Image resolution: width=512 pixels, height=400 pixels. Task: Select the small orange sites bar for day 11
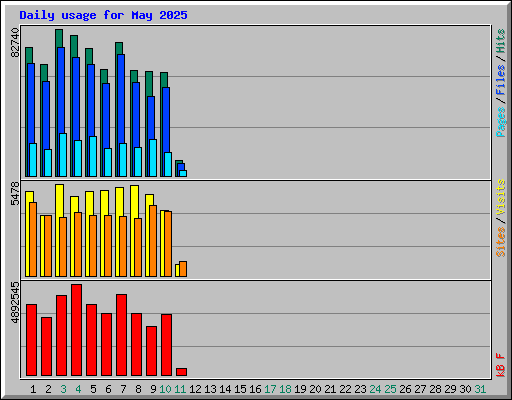click(183, 269)
